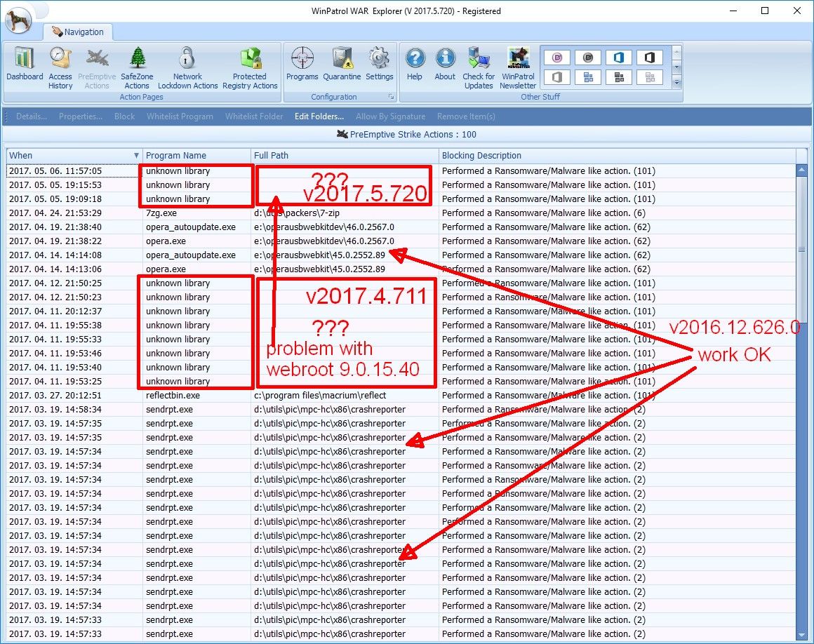Screen dimensions: 814x644
Task: Check for Updates
Action: pyautogui.click(x=479, y=68)
